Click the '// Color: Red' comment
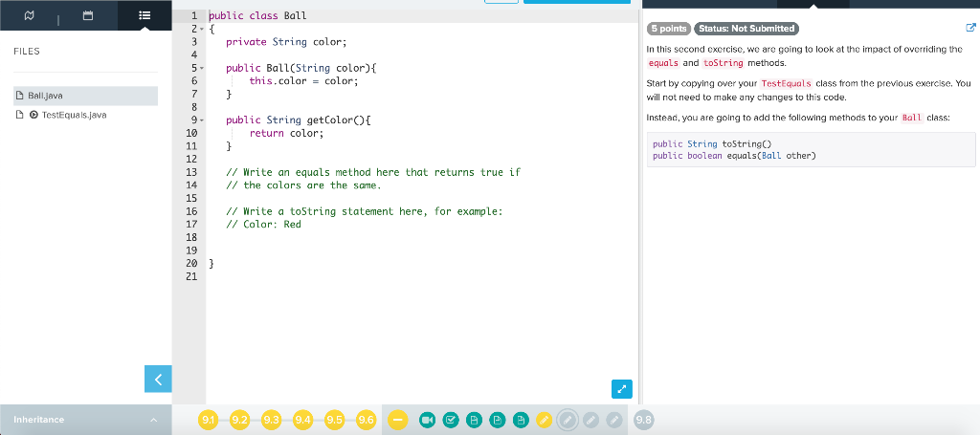 pos(263,224)
